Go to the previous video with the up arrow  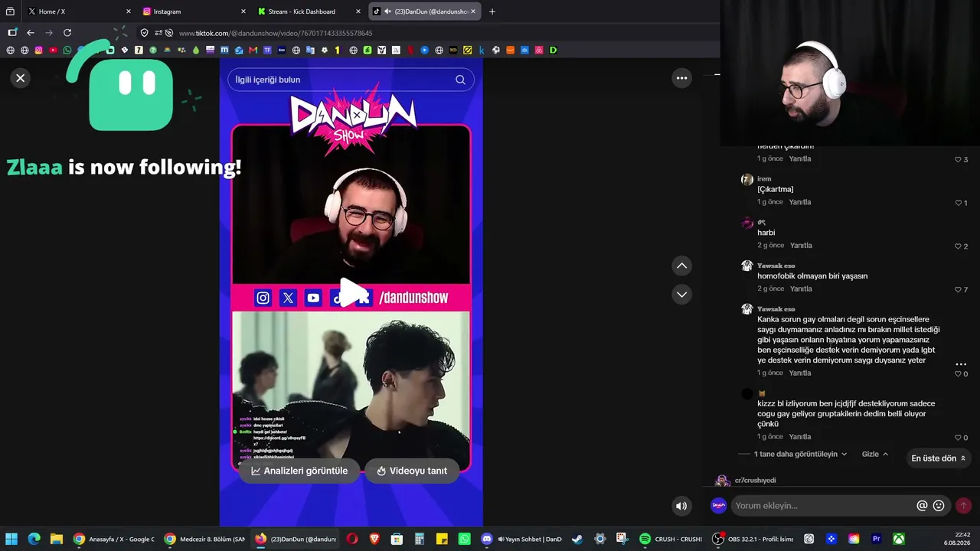(x=681, y=266)
